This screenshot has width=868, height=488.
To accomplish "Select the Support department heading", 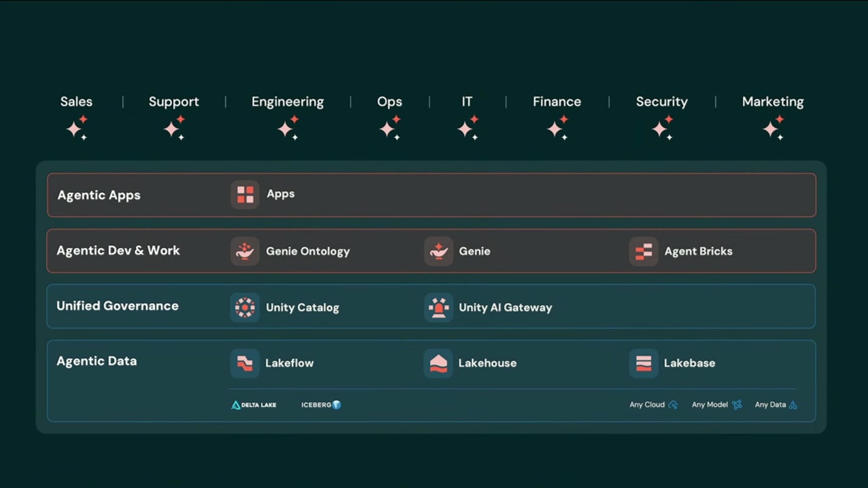I will (x=174, y=102).
